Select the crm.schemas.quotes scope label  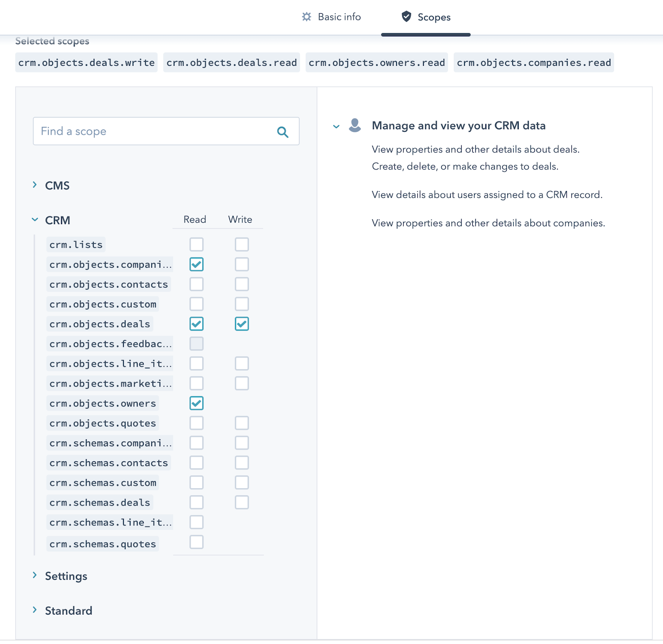(103, 544)
